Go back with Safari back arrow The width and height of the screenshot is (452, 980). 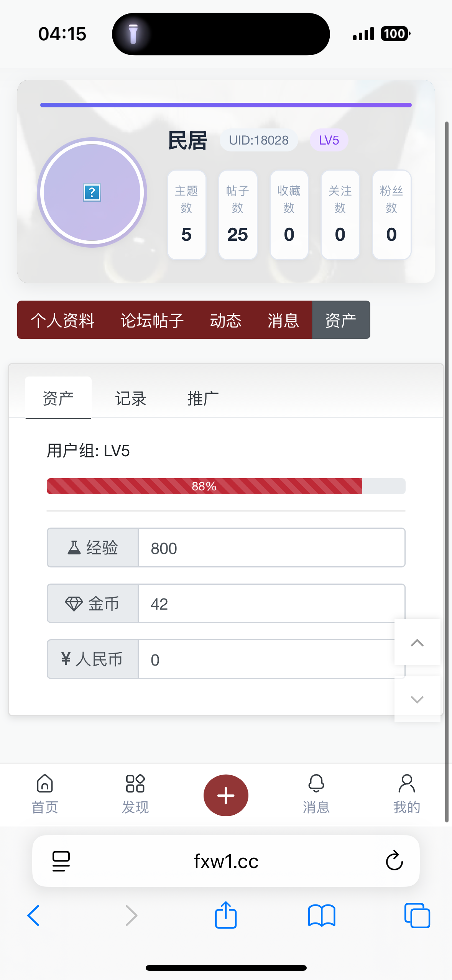[34, 916]
